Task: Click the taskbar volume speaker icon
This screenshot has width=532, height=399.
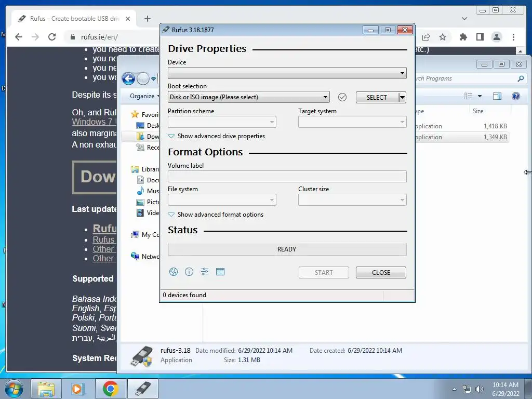Action: point(480,389)
